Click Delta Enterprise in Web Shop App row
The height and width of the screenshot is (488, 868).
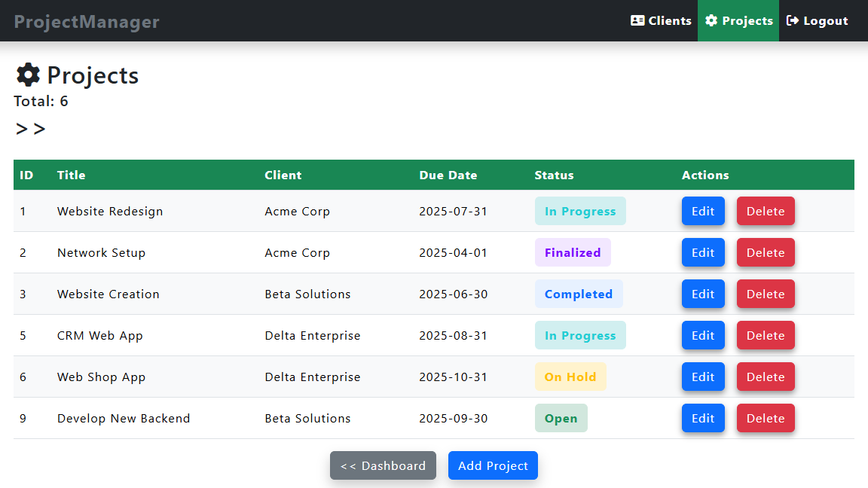(x=313, y=377)
